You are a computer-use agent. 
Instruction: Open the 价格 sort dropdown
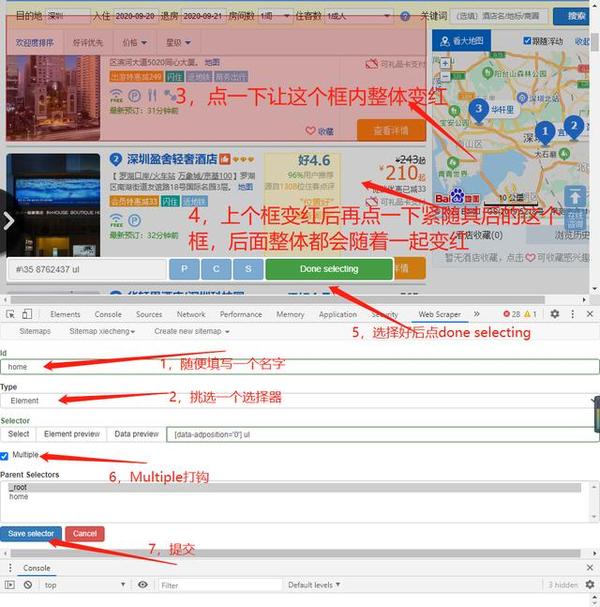(x=134, y=43)
